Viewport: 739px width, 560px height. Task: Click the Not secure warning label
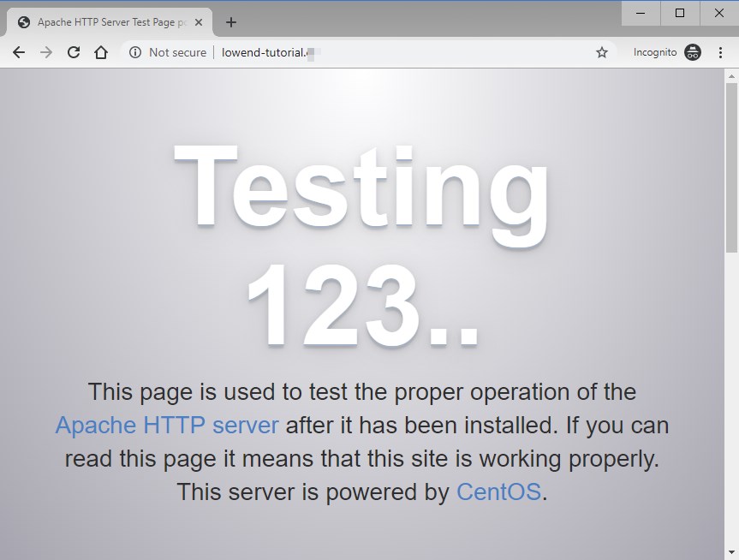[177, 52]
